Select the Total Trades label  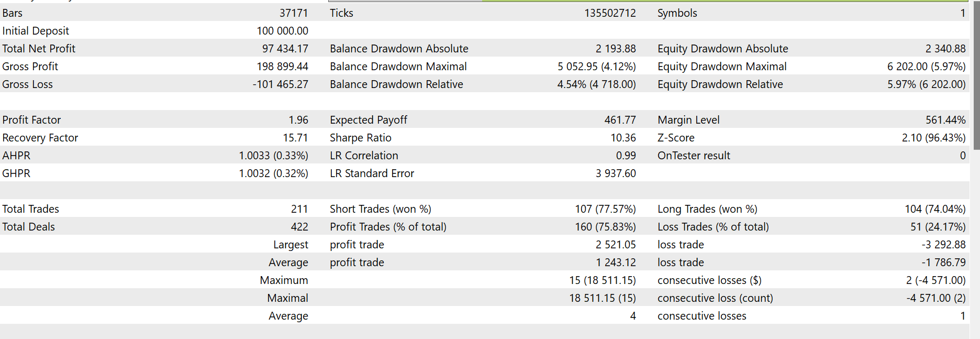coord(30,209)
